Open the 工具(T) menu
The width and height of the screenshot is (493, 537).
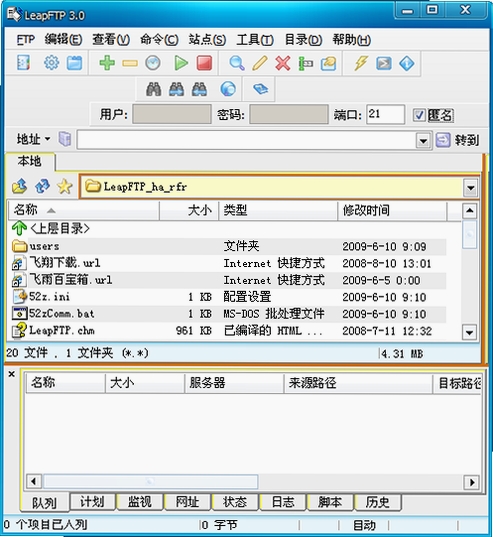255,40
